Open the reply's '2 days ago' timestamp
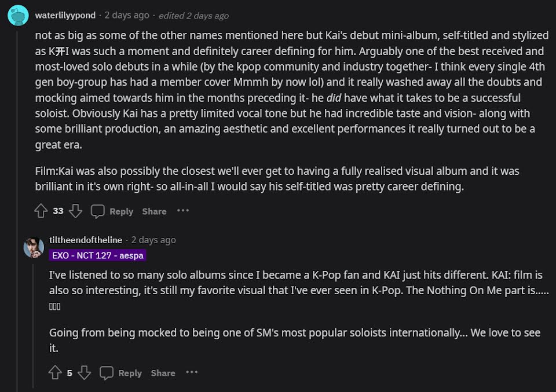This screenshot has height=392, width=556. coord(153,240)
